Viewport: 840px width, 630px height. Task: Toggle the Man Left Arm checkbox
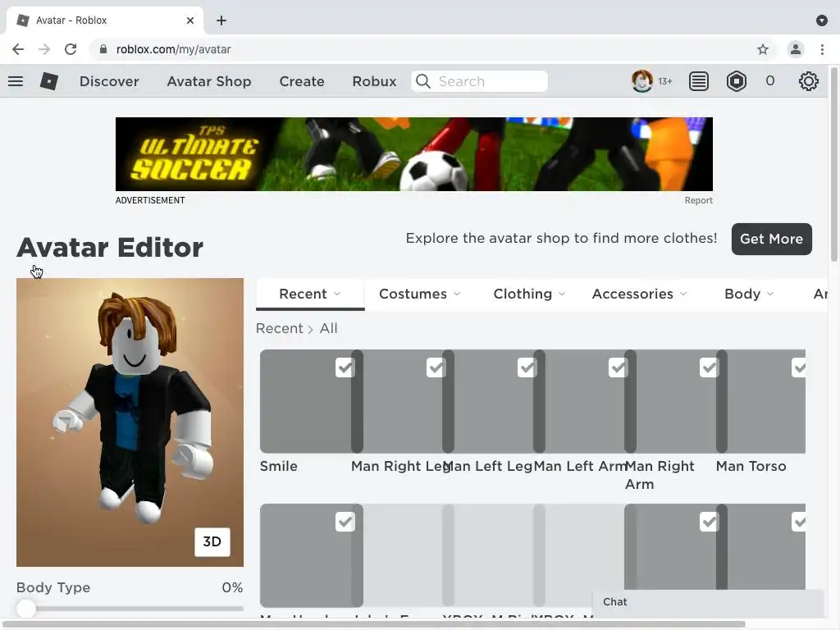(x=619, y=368)
